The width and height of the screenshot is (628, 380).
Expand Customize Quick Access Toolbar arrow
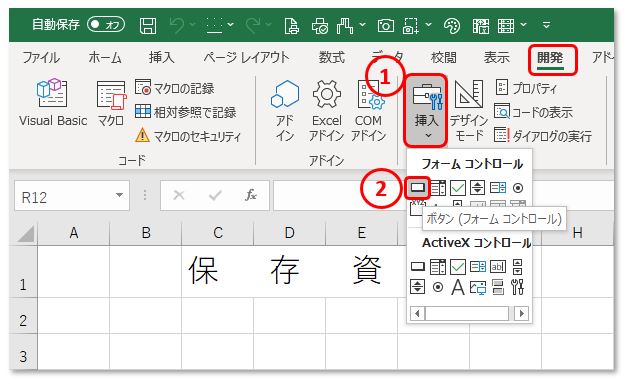pyautogui.click(x=546, y=25)
